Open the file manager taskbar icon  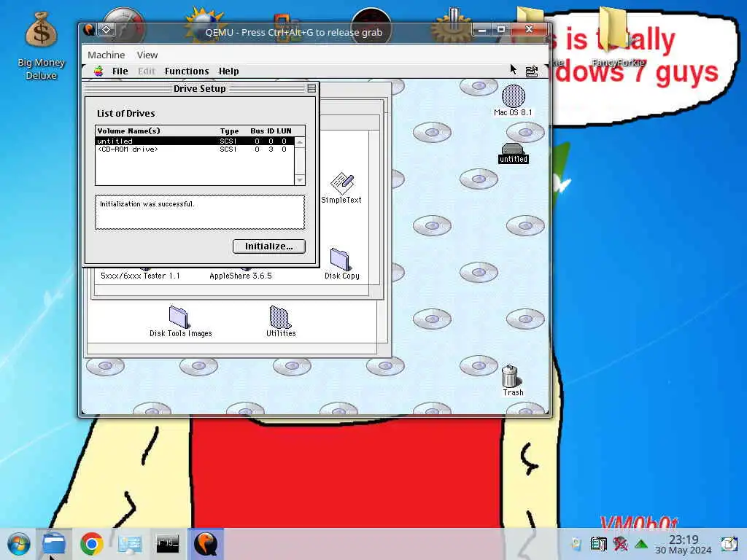point(54,544)
